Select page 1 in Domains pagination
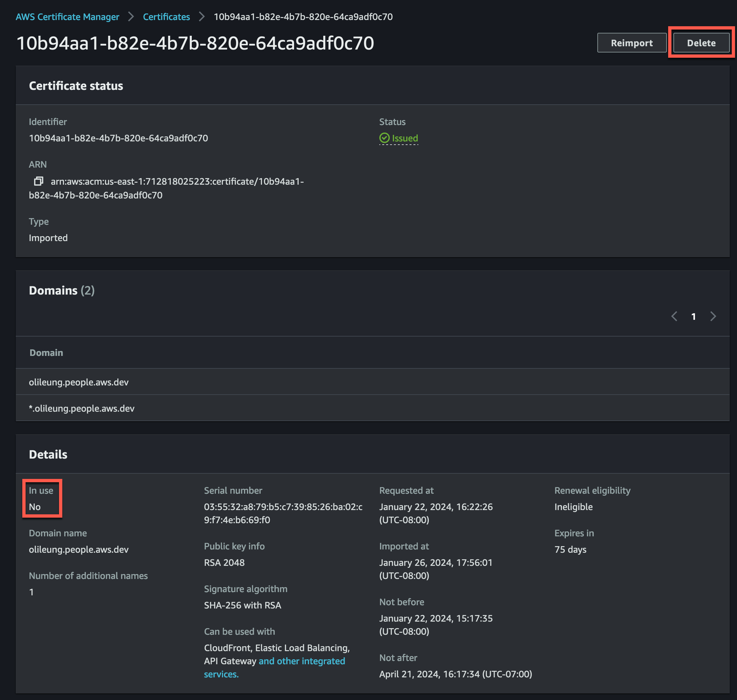The image size is (737, 700). (x=693, y=317)
